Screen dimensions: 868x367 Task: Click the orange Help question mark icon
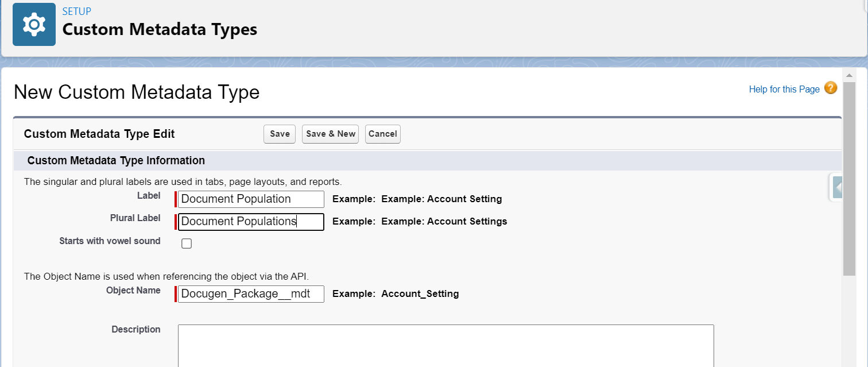coord(831,89)
